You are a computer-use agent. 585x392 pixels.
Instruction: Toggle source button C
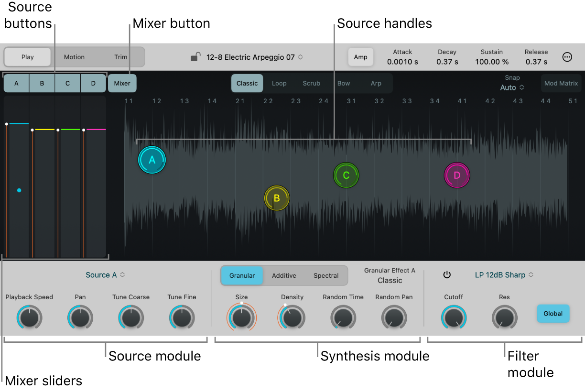[x=67, y=83]
